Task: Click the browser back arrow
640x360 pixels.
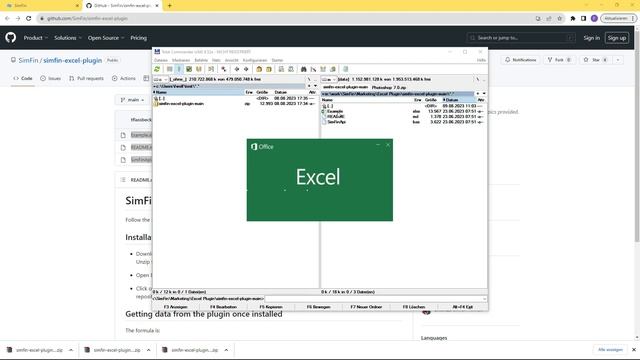Action: coord(7,18)
